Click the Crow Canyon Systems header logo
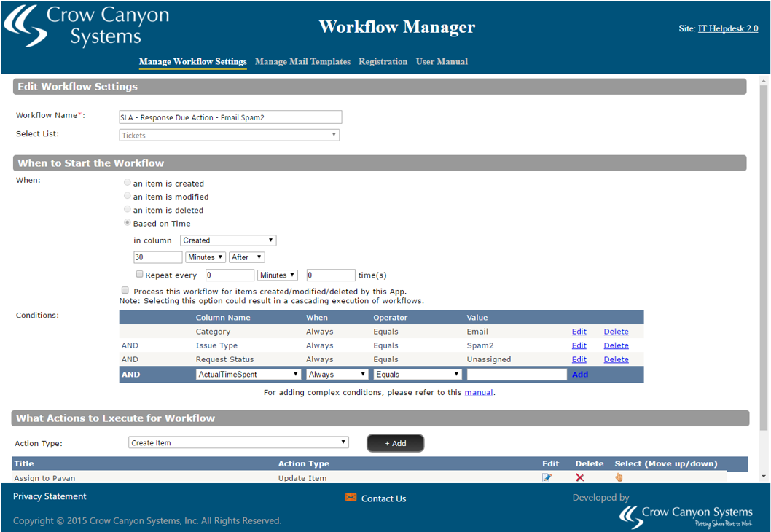This screenshot has height=532, width=771. (x=86, y=27)
